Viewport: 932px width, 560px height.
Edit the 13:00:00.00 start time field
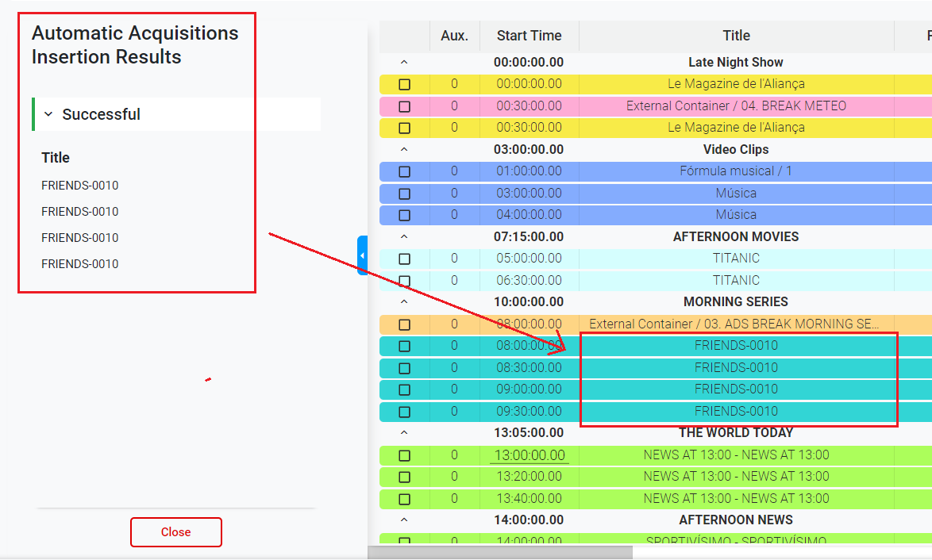click(x=529, y=455)
